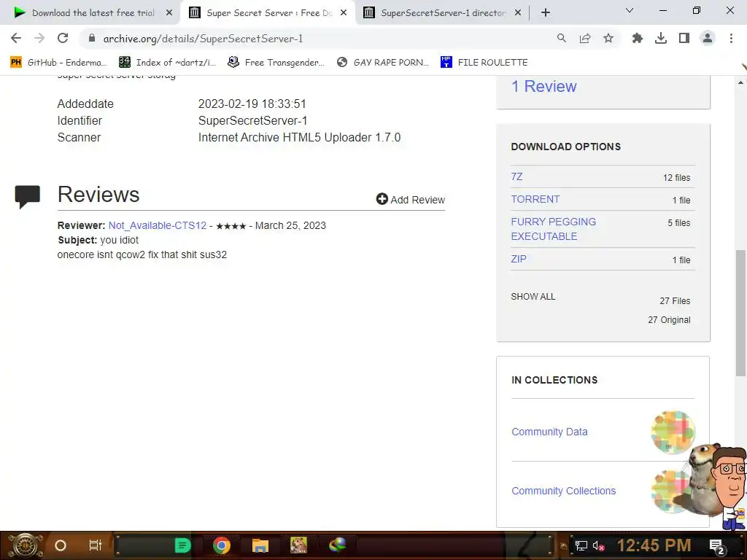Open the tab search dropdown chevron
Image resolution: width=747 pixels, height=560 pixels.
click(x=630, y=10)
